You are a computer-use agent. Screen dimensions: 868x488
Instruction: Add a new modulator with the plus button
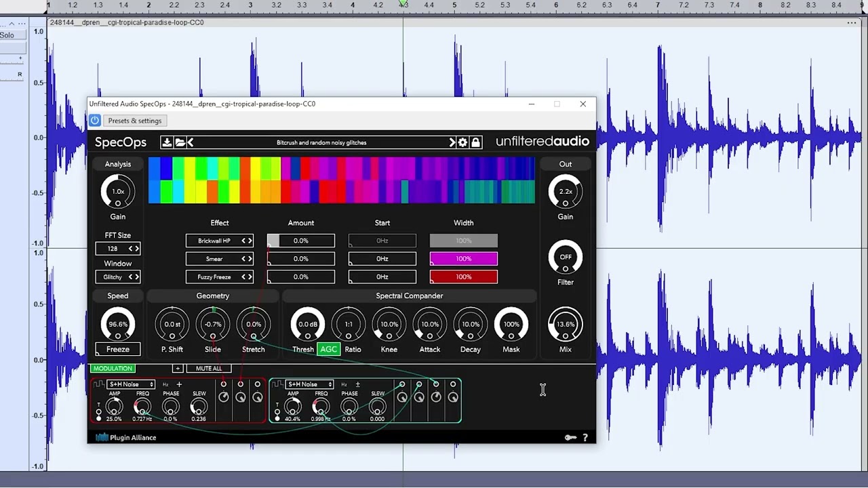tap(178, 369)
